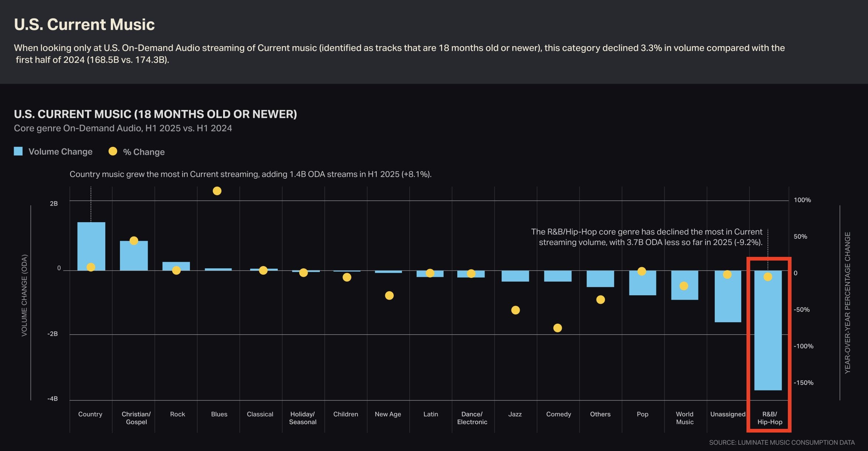Click the Children percent change dot
Screen dimensions: 868x451
click(347, 277)
